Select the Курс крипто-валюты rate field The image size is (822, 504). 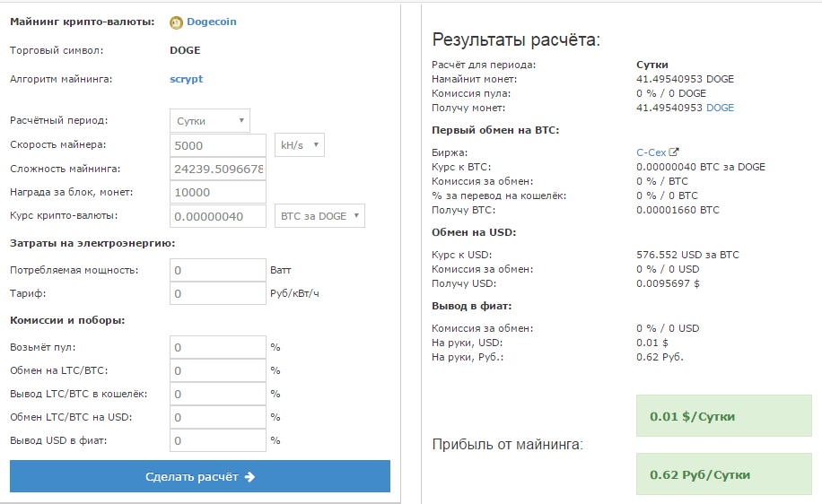tap(217, 215)
